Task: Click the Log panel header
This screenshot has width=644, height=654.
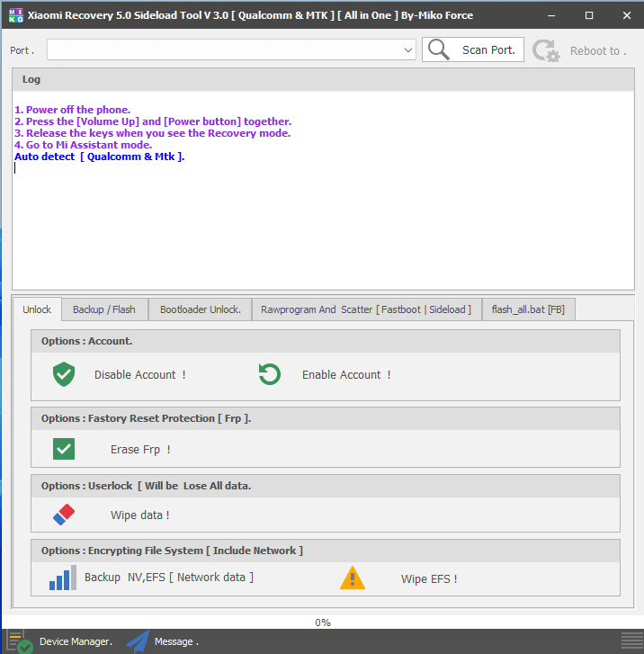Action: (323, 80)
